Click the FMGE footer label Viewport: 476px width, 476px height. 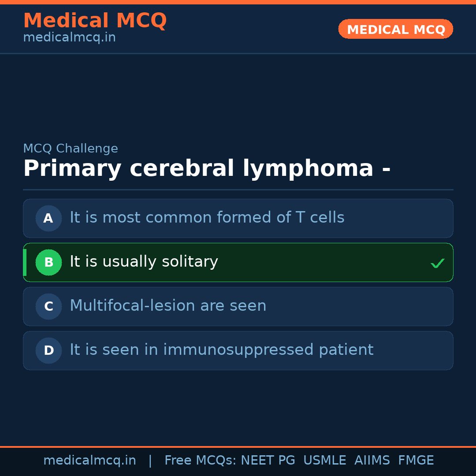(x=416, y=461)
